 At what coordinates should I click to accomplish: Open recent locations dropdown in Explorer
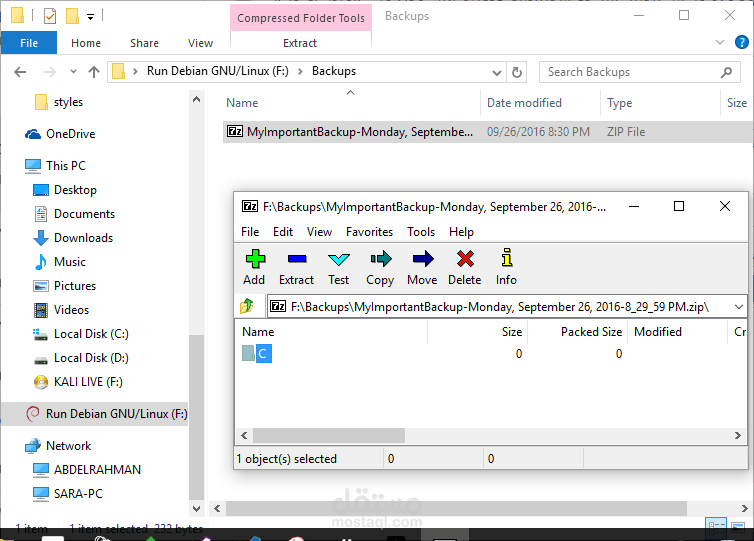pyautogui.click(x=73, y=72)
